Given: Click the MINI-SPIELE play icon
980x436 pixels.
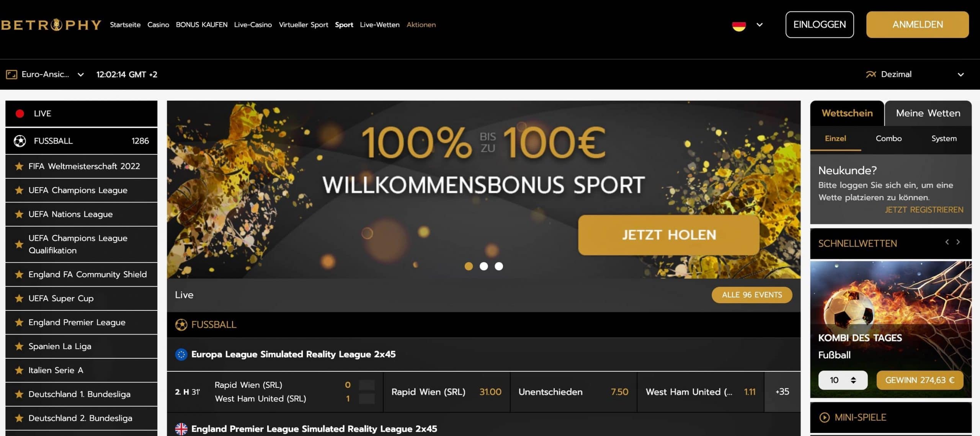Looking at the screenshot, I should pyautogui.click(x=824, y=417).
